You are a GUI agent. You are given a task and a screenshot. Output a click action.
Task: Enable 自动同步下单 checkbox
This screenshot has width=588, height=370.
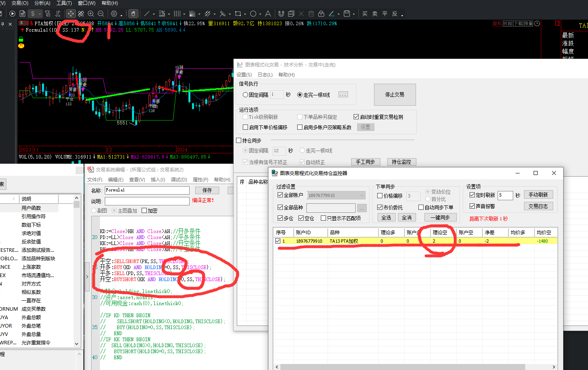pos(436,207)
